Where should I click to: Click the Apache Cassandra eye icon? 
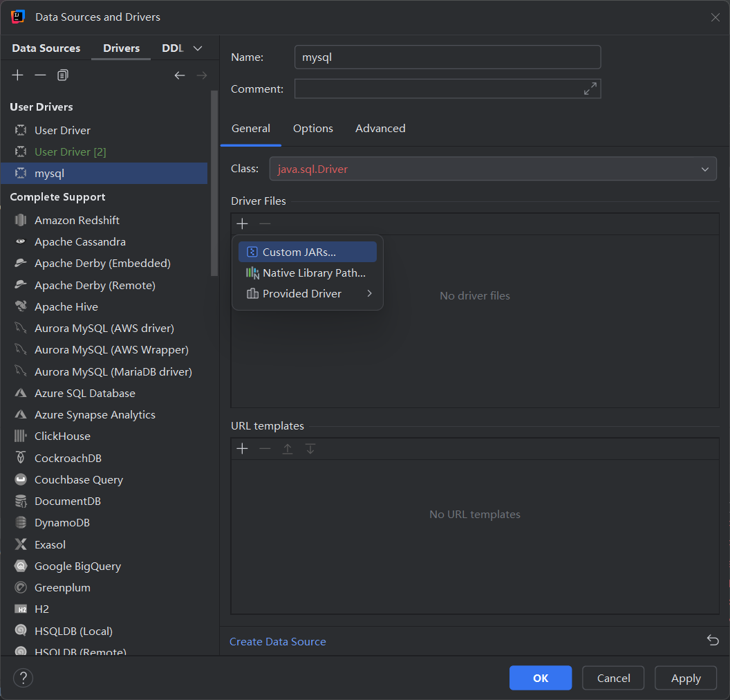click(x=21, y=241)
